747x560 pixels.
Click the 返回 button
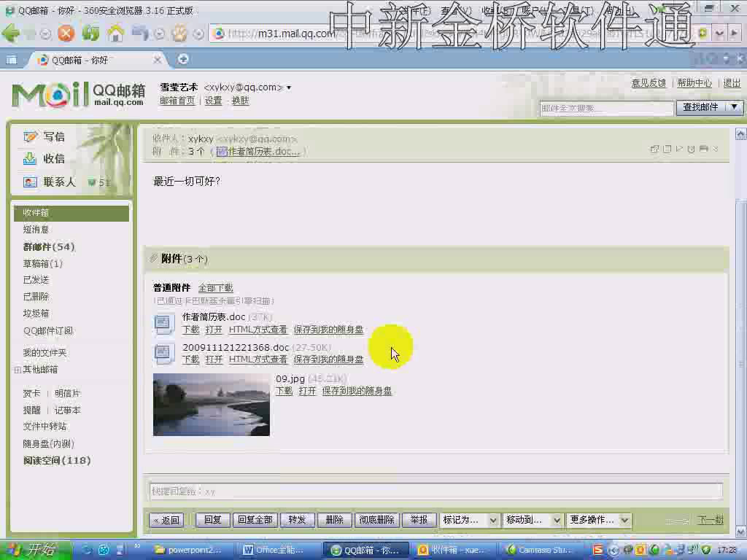(166, 520)
